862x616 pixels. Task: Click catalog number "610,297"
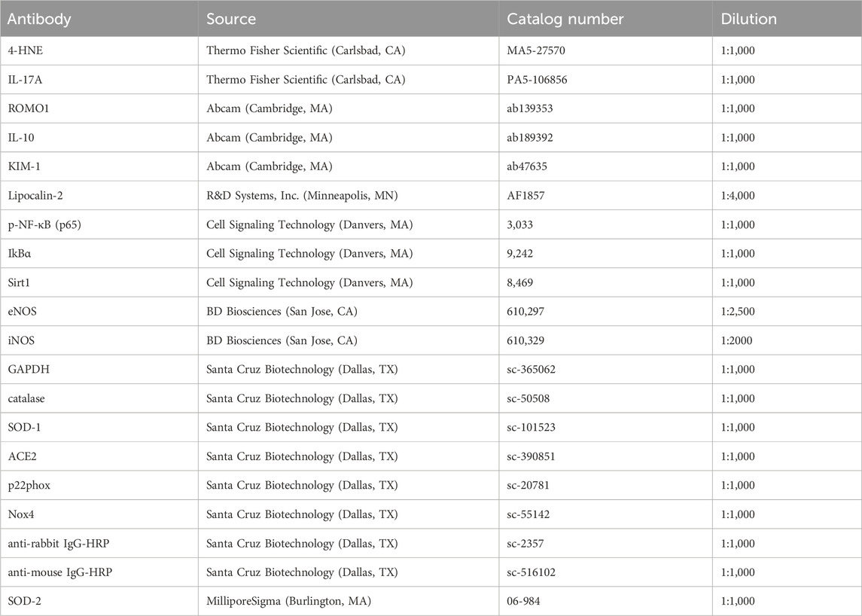coord(525,311)
